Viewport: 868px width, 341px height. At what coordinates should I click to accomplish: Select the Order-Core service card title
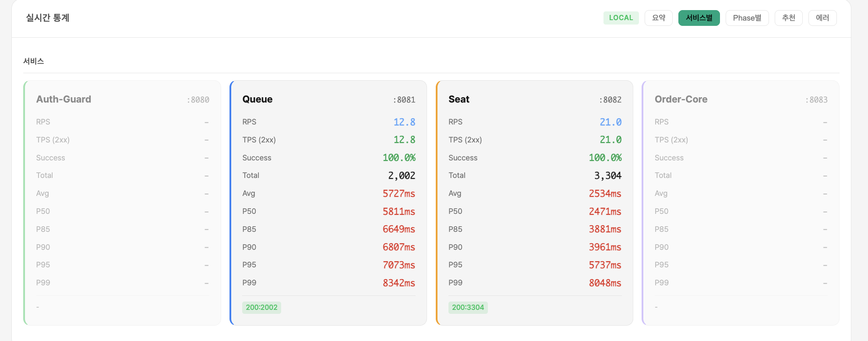coord(681,99)
